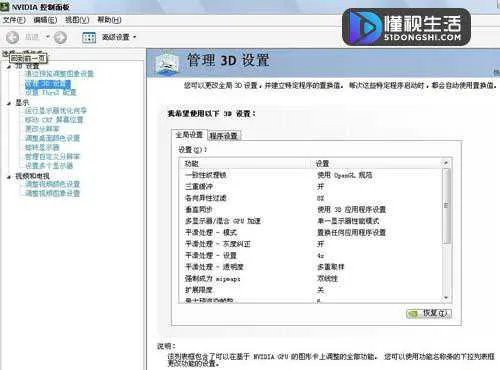Click the 置换任何应用程序设置 setting value
Viewport: 500px width, 370px height.
[x=351, y=232]
